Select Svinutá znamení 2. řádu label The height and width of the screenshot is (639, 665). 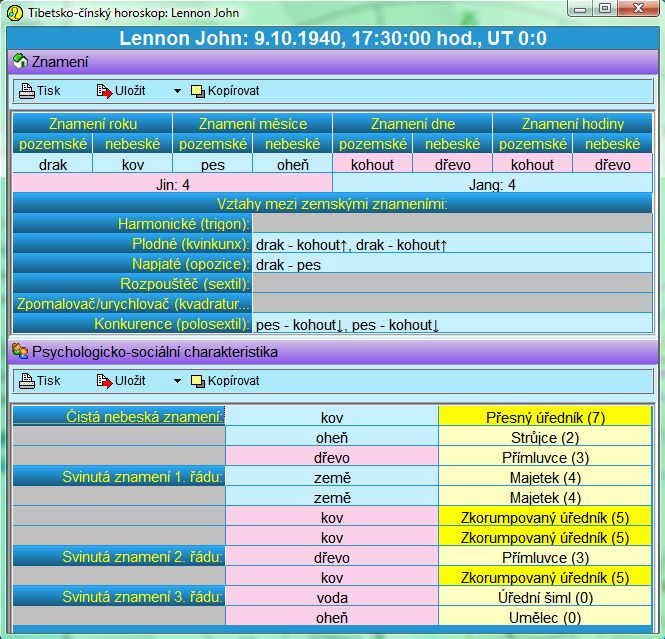click(x=119, y=556)
